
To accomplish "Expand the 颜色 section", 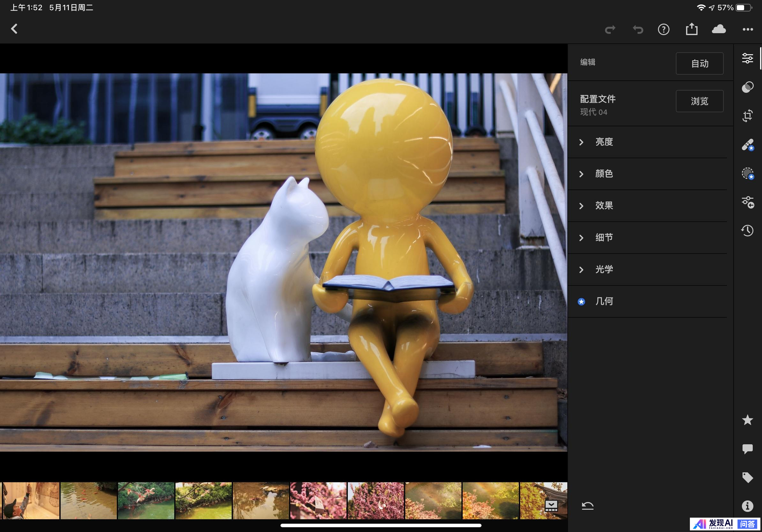I will coord(647,174).
